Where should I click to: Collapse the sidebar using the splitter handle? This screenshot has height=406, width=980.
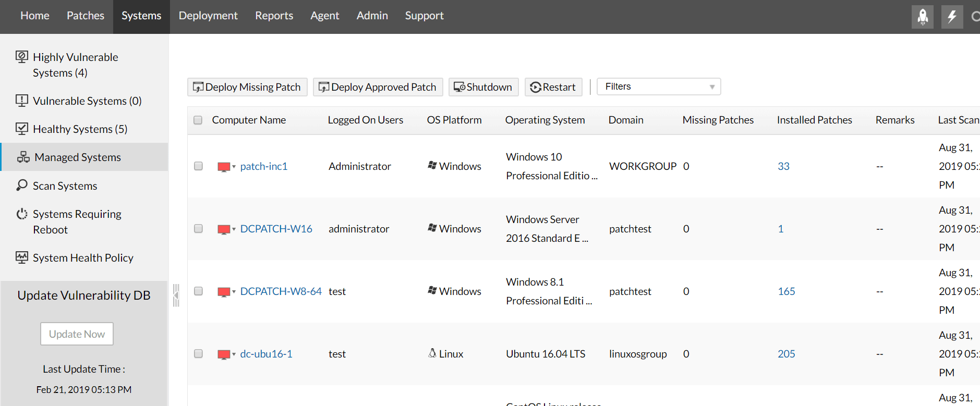click(x=176, y=296)
